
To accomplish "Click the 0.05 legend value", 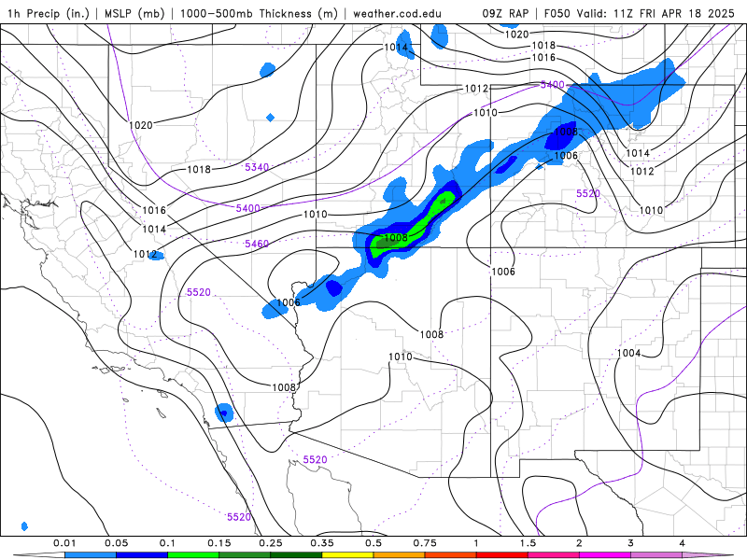I will click(116, 543).
